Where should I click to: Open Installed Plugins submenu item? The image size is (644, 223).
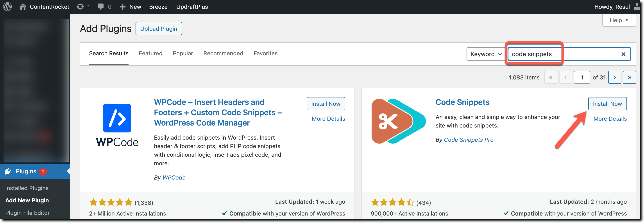(x=27, y=188)
